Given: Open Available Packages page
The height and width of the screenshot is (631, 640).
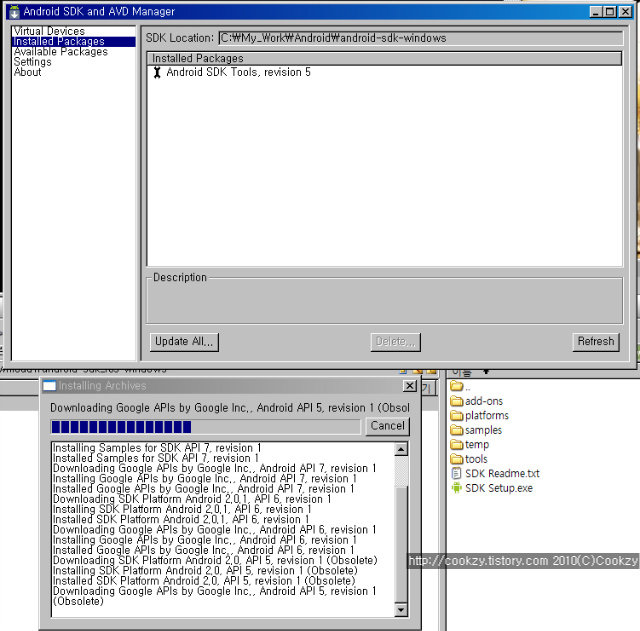Looking at the screenshot, I should click(x=60, y=51).
